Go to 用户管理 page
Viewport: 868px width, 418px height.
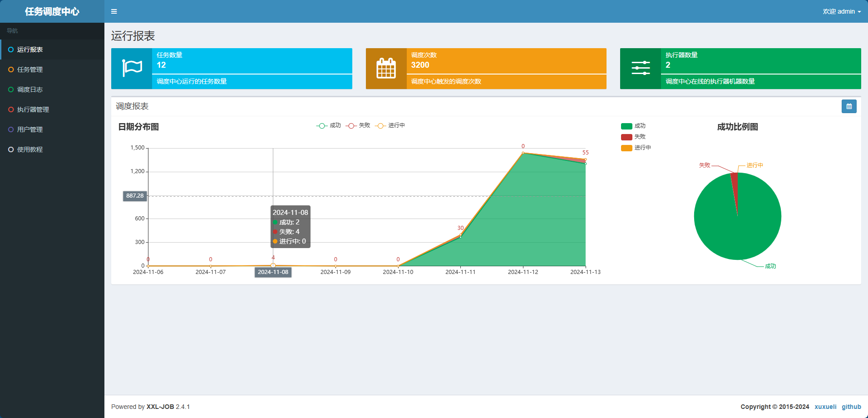click(30, 129)
